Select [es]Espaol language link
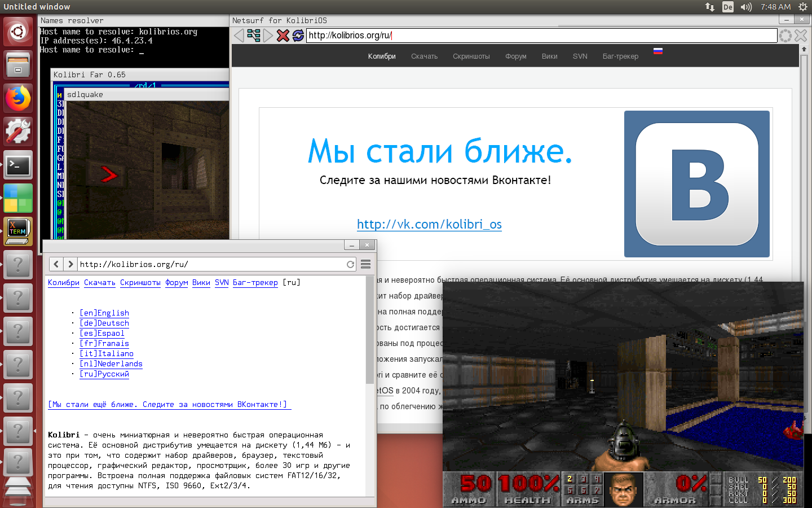The width and height of the screenshot is (812, 508). tap(102, 333)
